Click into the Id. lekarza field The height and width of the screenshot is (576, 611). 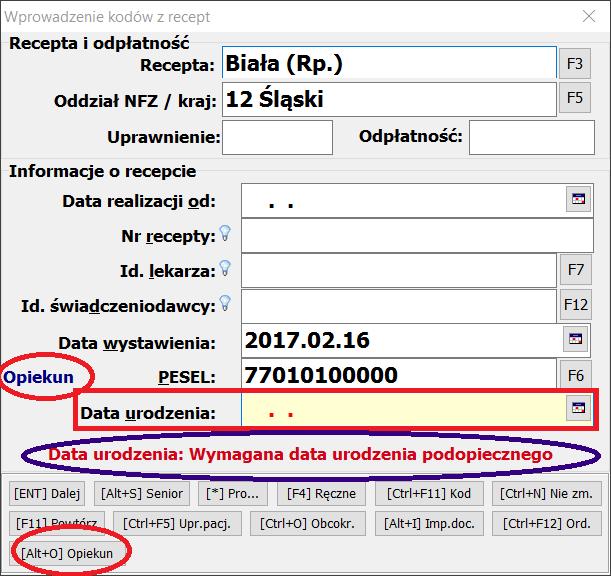coord(399,270)
